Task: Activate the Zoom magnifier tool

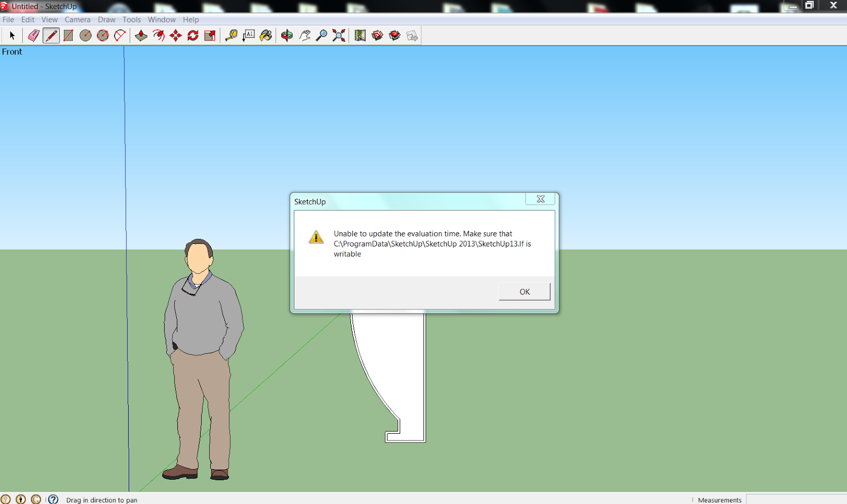Action: point(321,35)
